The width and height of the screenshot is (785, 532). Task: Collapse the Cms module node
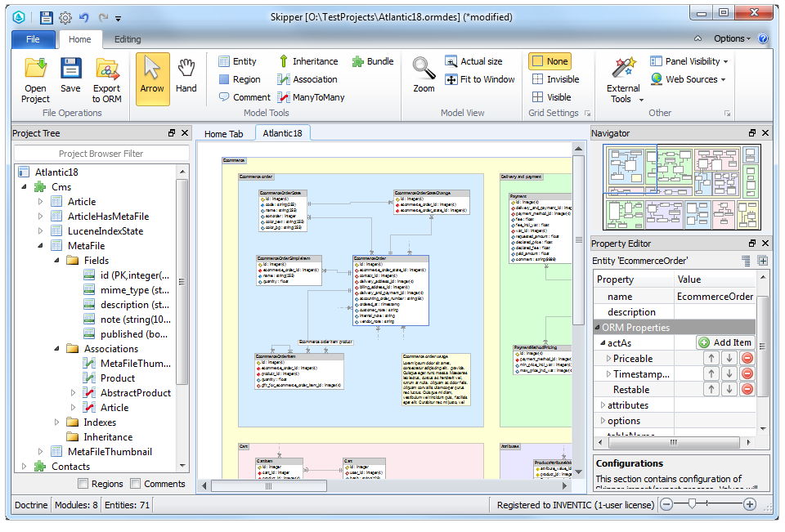[24, 186]
